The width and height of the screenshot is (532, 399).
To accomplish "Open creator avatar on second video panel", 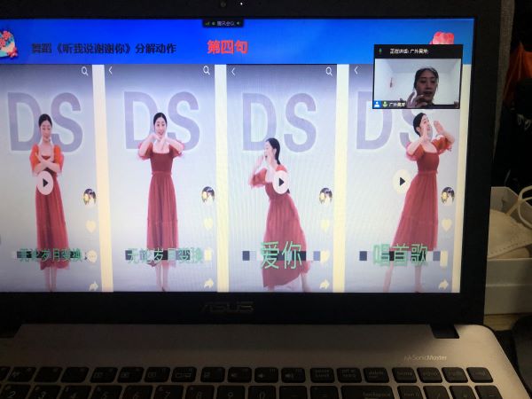I will (x=207, y=194).
